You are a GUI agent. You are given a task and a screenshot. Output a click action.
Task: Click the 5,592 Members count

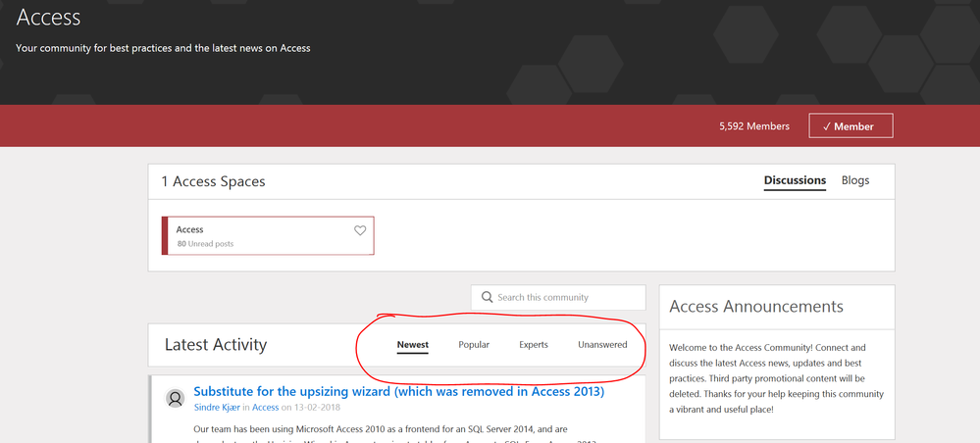click(753, 126)
